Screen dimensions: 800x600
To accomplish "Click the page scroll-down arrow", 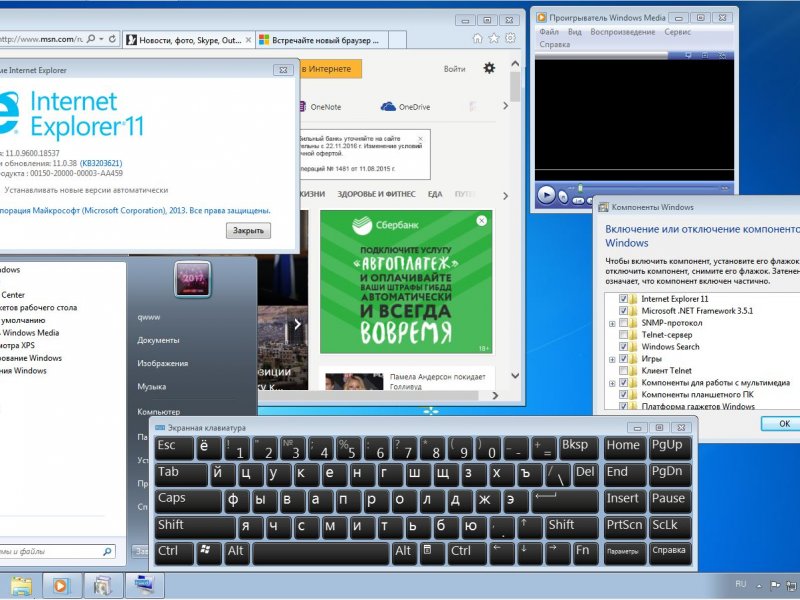I will pos(515,376).
